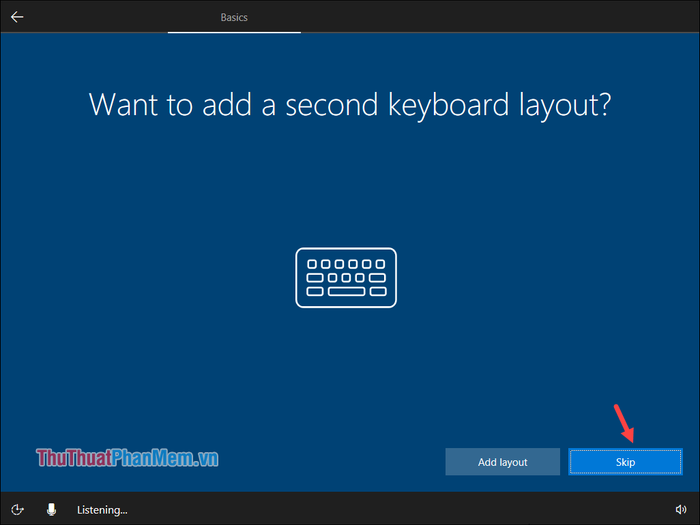700x525 pixels.
Task: Open the Ease of Access icon
Action: point(17,509)
